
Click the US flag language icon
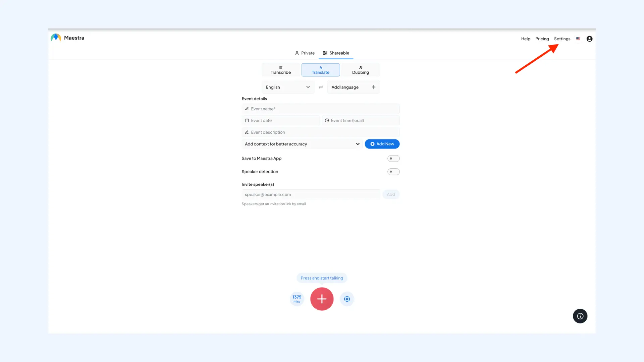coord(578,39)
